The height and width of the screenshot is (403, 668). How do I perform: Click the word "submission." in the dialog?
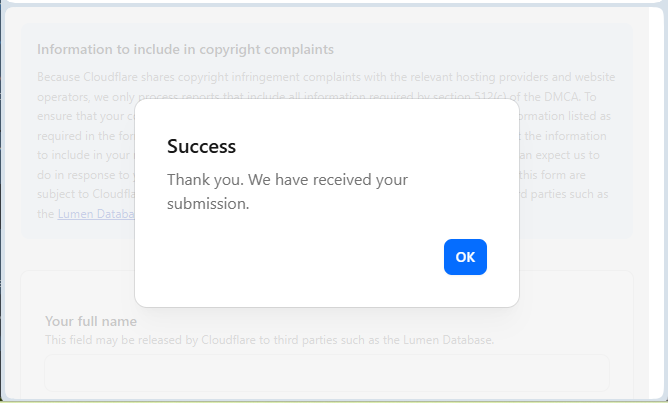[208, 204]
